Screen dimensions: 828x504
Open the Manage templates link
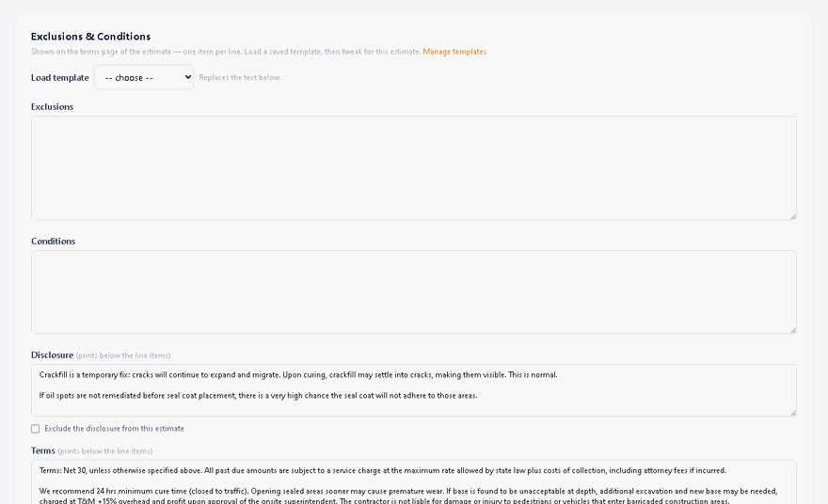point(454,52)
